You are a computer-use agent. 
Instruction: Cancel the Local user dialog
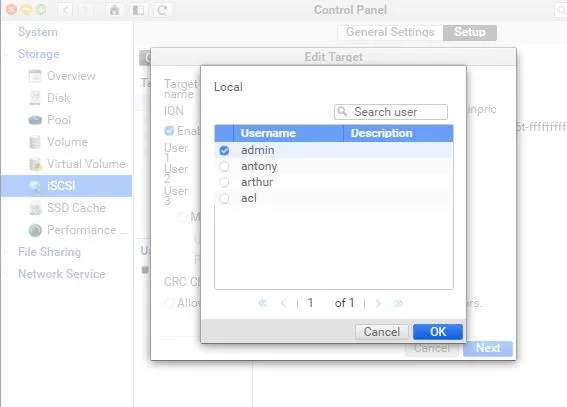click(x=381, y=331)
